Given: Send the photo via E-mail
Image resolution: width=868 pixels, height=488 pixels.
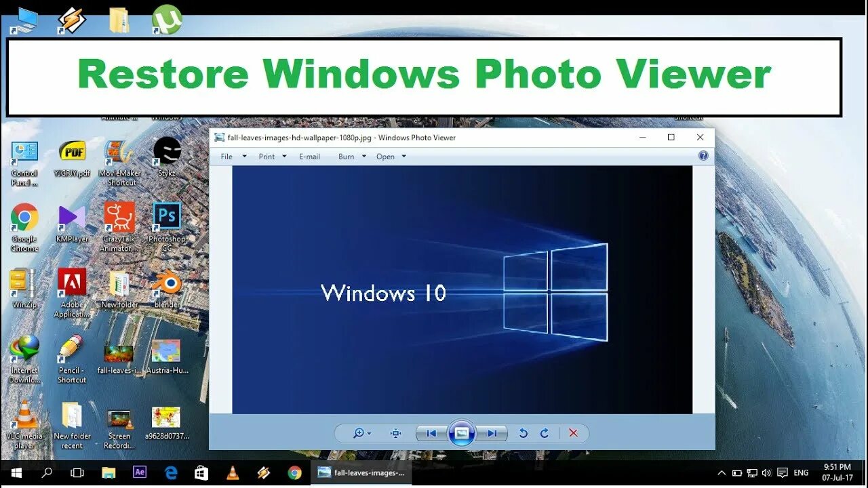Looking at the screenshot, I should [309, 157].
